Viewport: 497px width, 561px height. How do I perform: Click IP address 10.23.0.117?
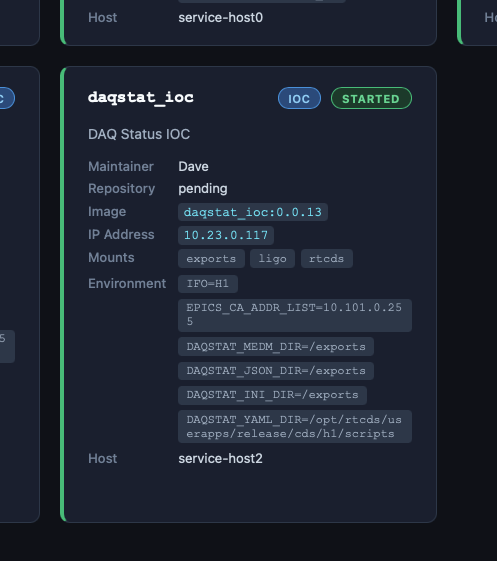(x=226, y=235)
